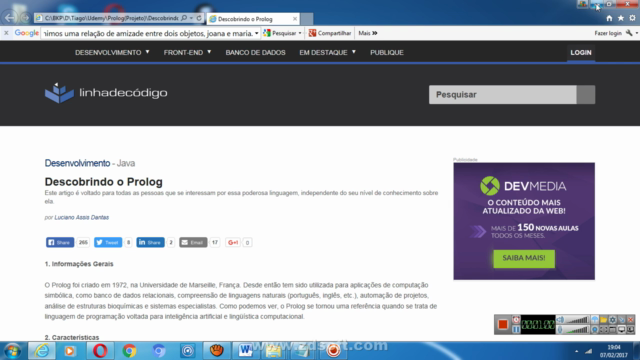Image resolution: width=640 pixels, height=360 pixels.
Task: Launch Google Chrome from the taskbar
Action: coord(129,351)
